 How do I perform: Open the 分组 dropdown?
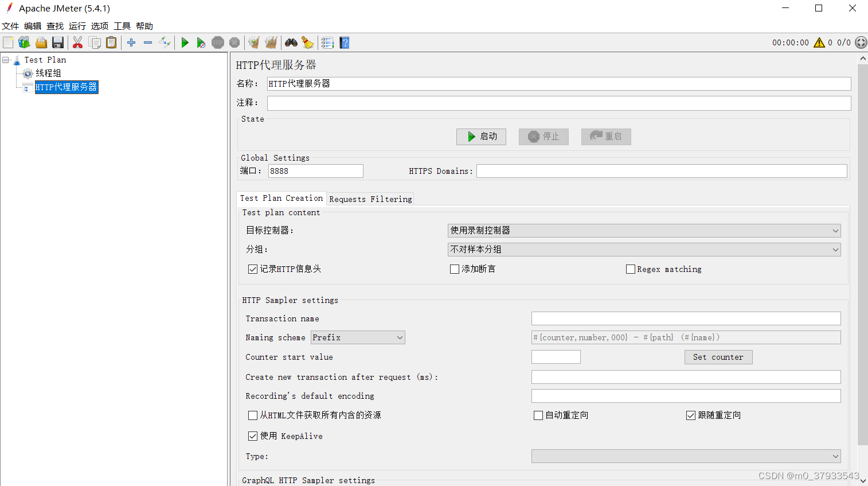pos(644,250)
